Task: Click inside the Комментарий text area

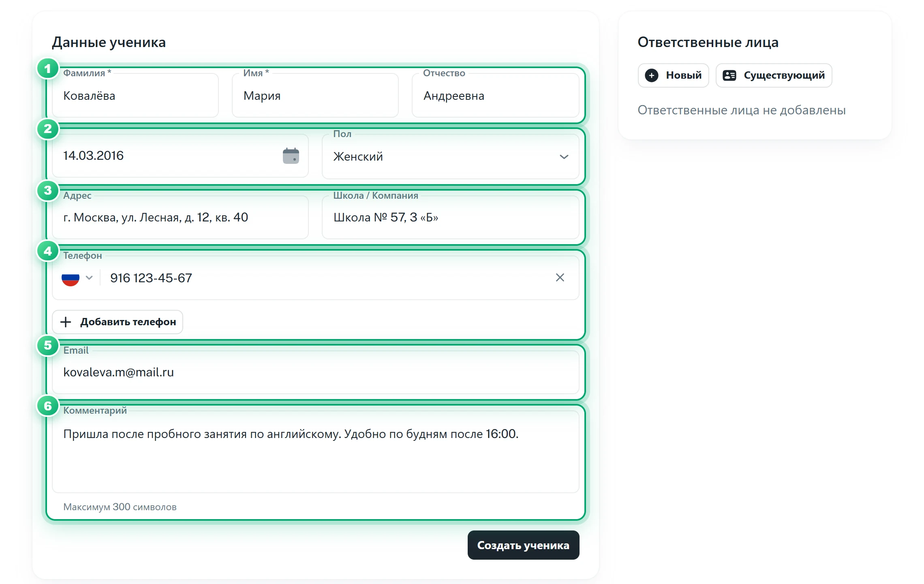Action: tap(316, 452)
